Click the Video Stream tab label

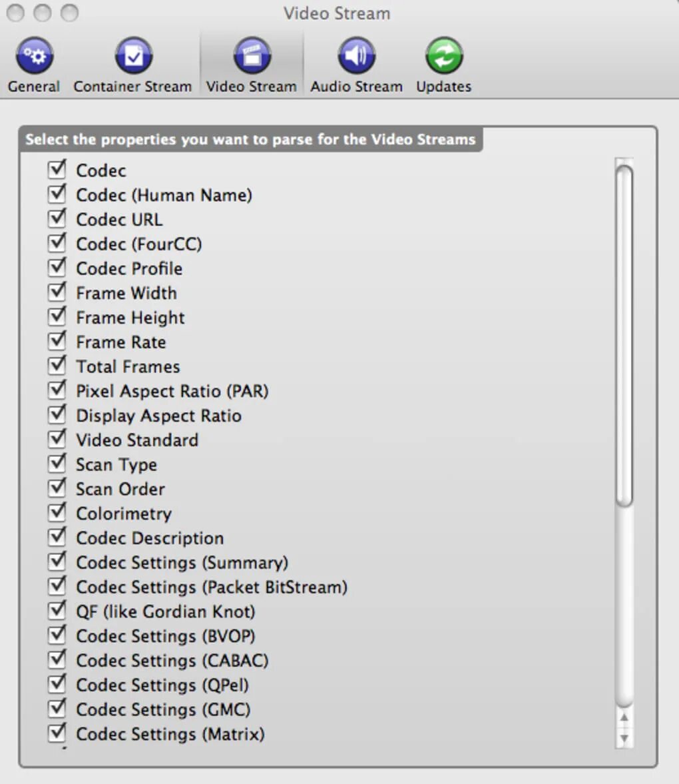[252, 87]
